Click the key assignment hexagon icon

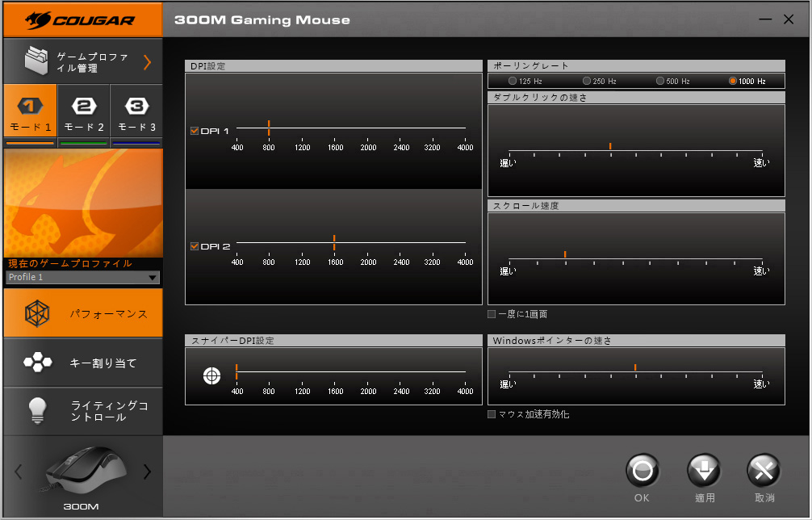pos(38,362)
